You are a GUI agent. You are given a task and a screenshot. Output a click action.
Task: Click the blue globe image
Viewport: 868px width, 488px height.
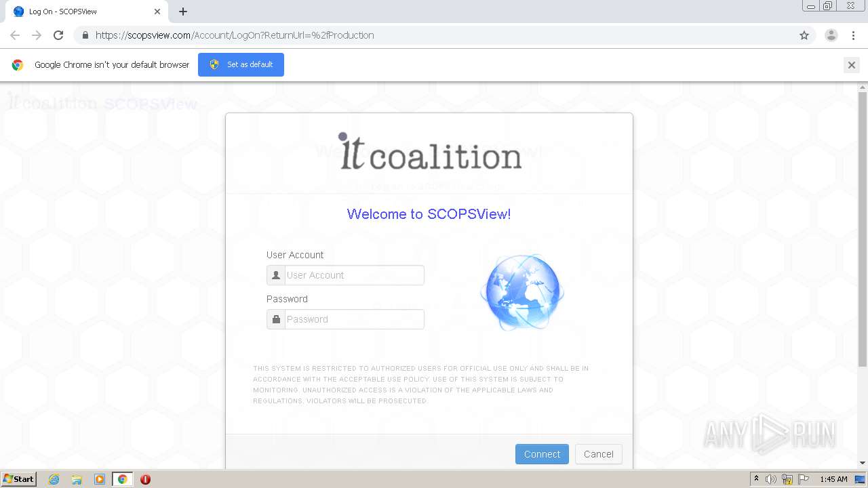[522, 292]
